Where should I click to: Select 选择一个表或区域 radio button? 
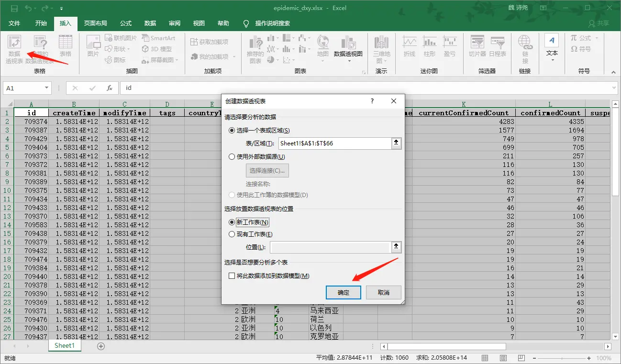coord(232,130)
